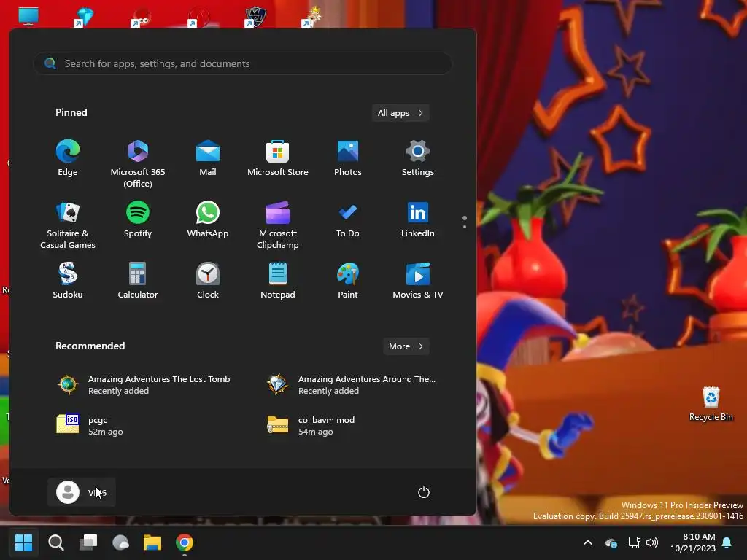Open Microsoft Store

click(278, 158)
